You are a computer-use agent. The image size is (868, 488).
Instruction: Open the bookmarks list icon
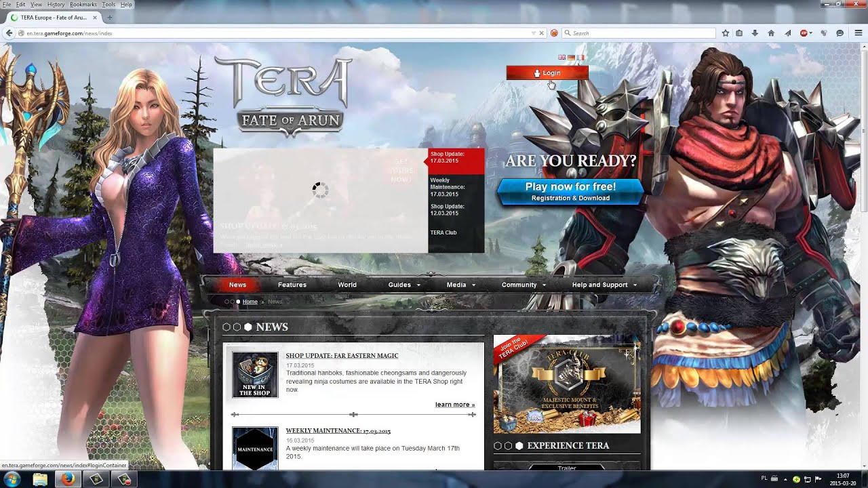tap(739, 33)
